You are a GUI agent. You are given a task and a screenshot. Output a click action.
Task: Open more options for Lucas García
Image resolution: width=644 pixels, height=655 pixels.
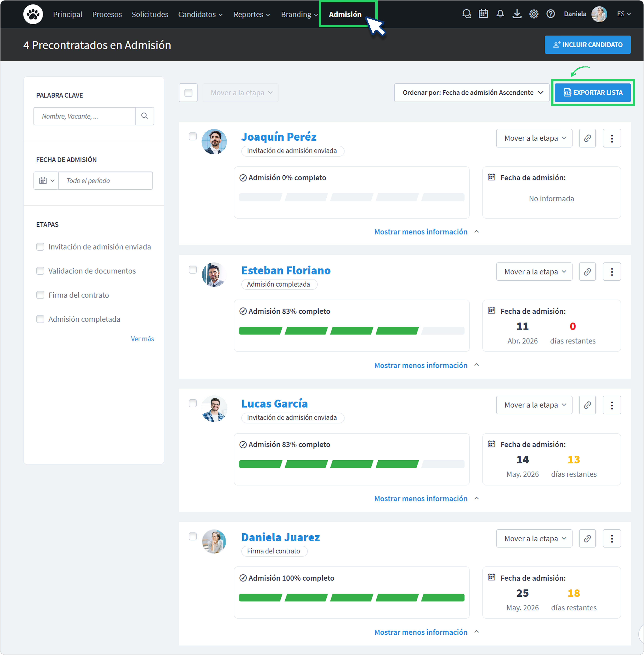(612, 405)
